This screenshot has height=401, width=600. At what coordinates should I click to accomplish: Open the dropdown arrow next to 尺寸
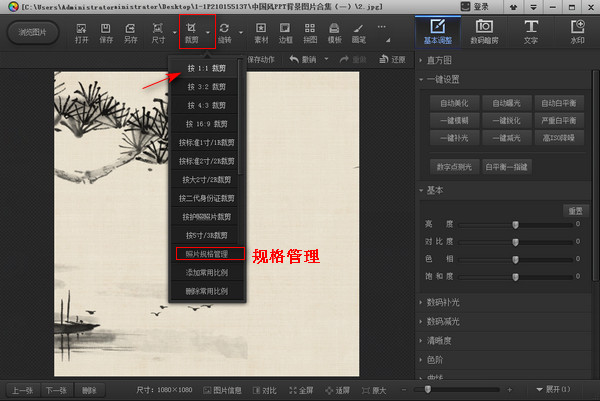point(174,33)
